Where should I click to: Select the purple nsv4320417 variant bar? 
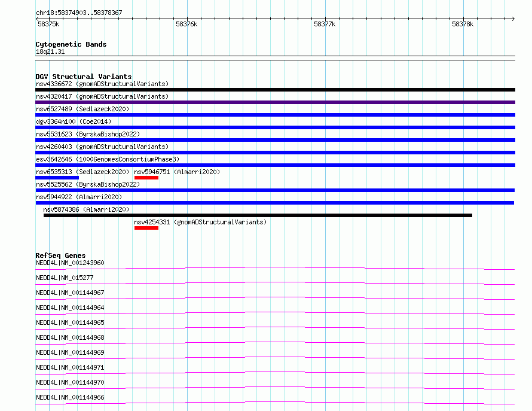[x=275, y=102]
